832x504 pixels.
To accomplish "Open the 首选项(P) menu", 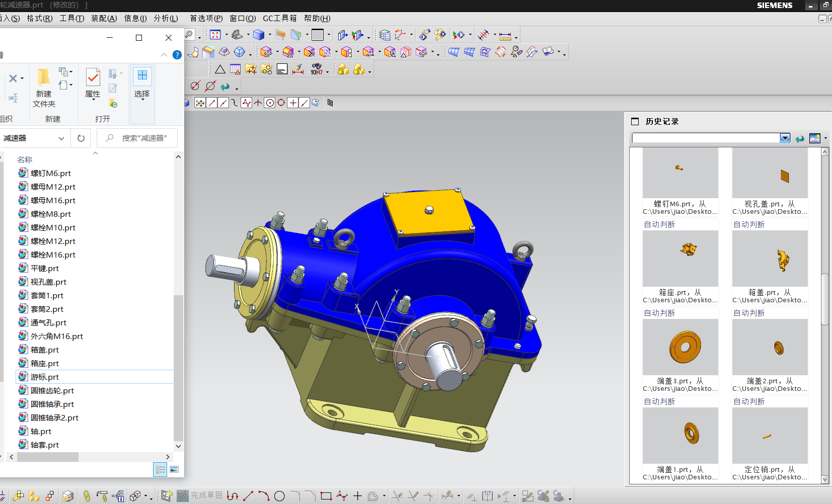I will click(206, 19).
